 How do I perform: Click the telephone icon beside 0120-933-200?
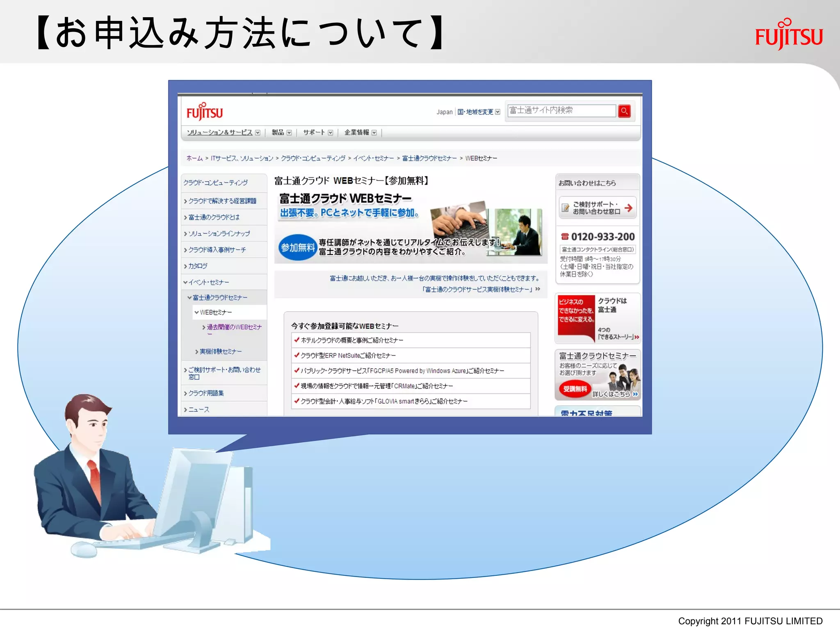point(565,237)
